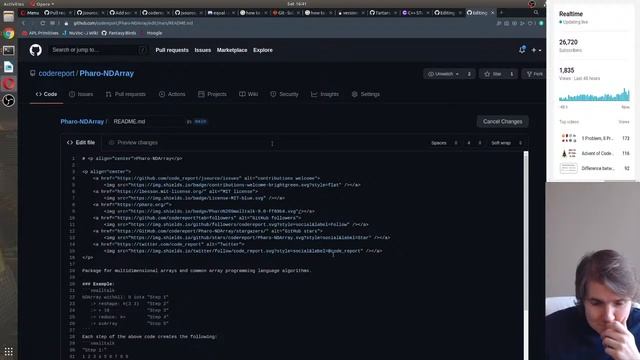Show Applications grid in dock

pyautogui.click(x=9, y=351)
